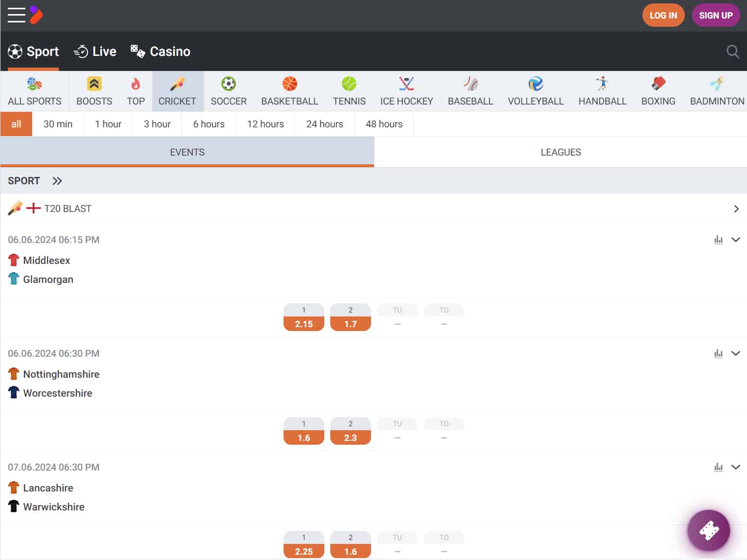Switch to the Events tab
The image size is (747, 560).
click(187, 152)
